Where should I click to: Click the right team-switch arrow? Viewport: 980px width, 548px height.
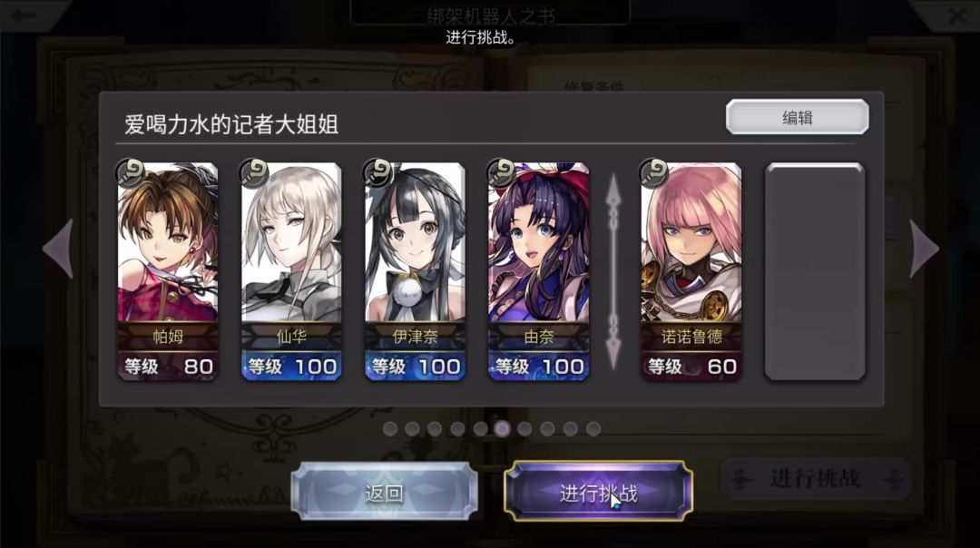click(x=924, y=248)
